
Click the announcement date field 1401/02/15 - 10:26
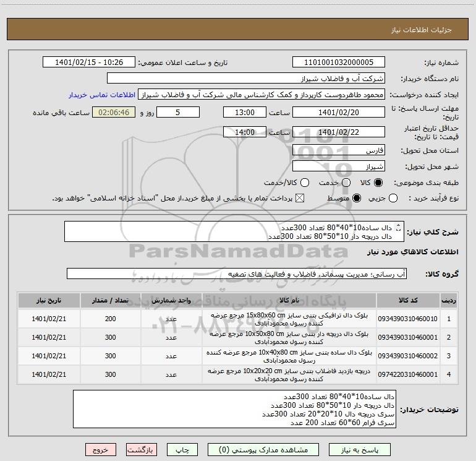89,62
